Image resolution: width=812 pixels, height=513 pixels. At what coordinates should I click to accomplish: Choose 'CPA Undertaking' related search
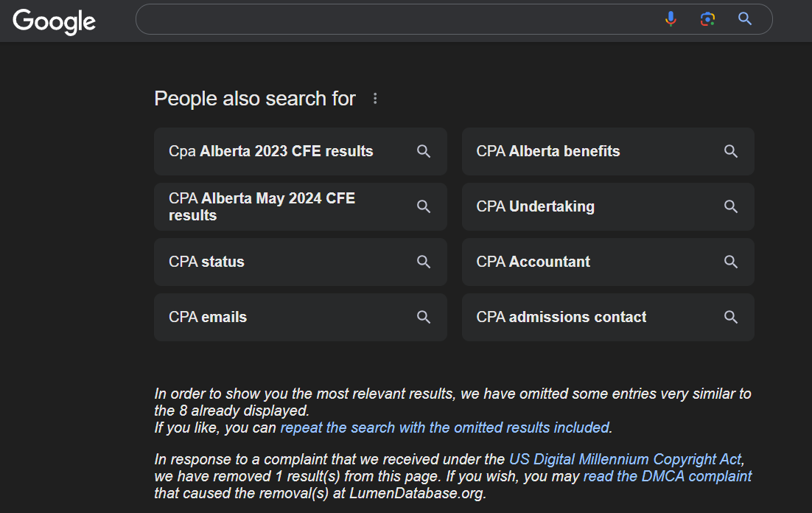click(x=608, y=206)
